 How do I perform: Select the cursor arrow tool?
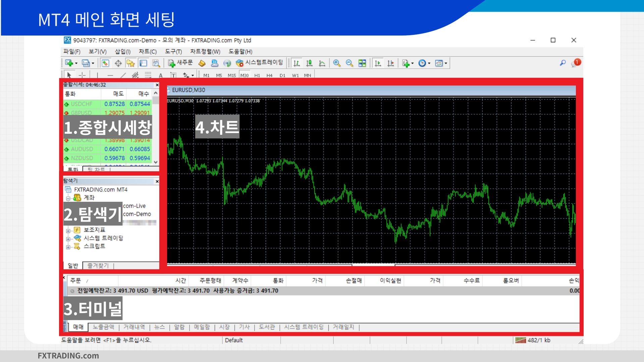tap(69, 75)
